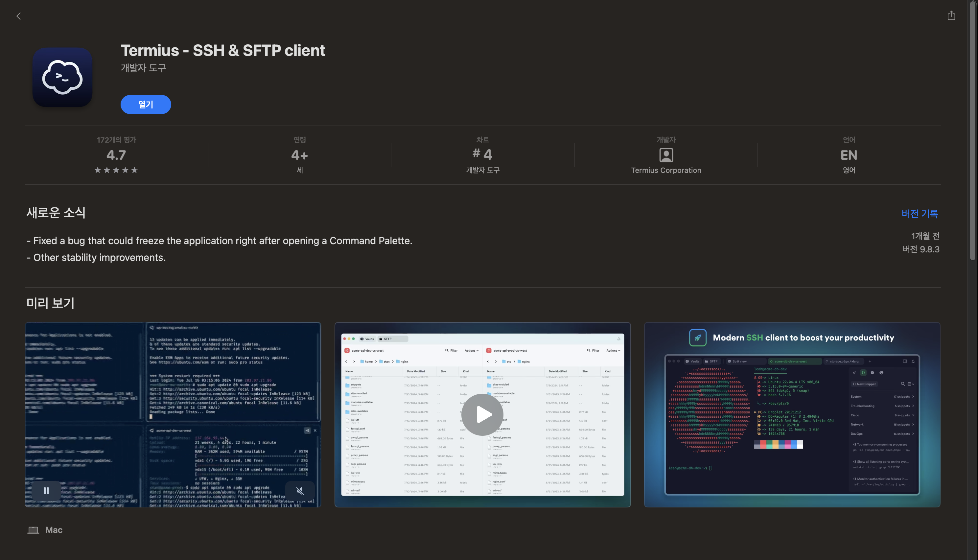This screenshot has width=978, height=560.
Task: Click the 4.7 star rating
Action: tap(116, 155)
